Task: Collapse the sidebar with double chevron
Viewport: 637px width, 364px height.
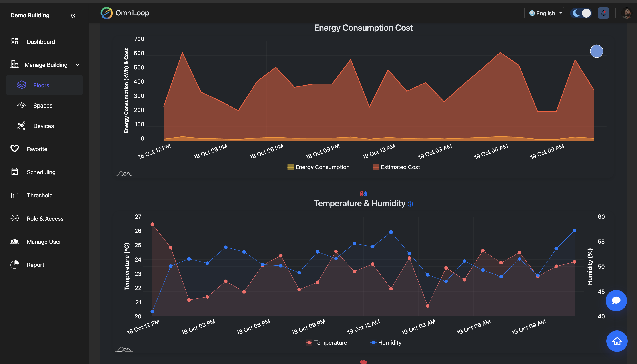Action: tap(73, 16)
